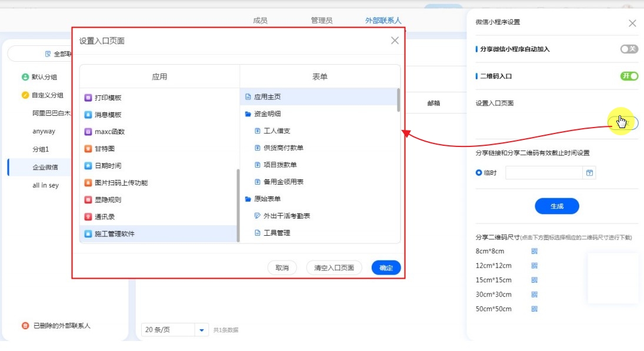Download the 50cm*50cm QR code icon

tap(535, 309)
